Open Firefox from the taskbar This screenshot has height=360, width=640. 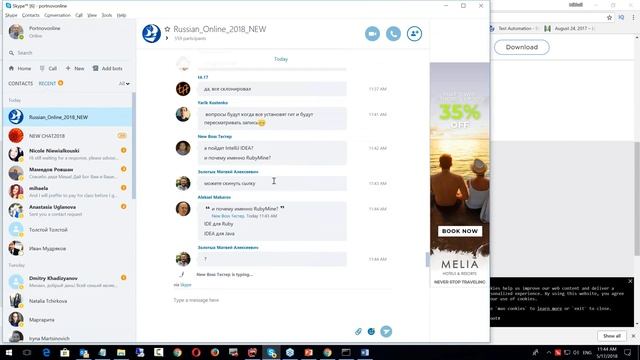(215, 352)
